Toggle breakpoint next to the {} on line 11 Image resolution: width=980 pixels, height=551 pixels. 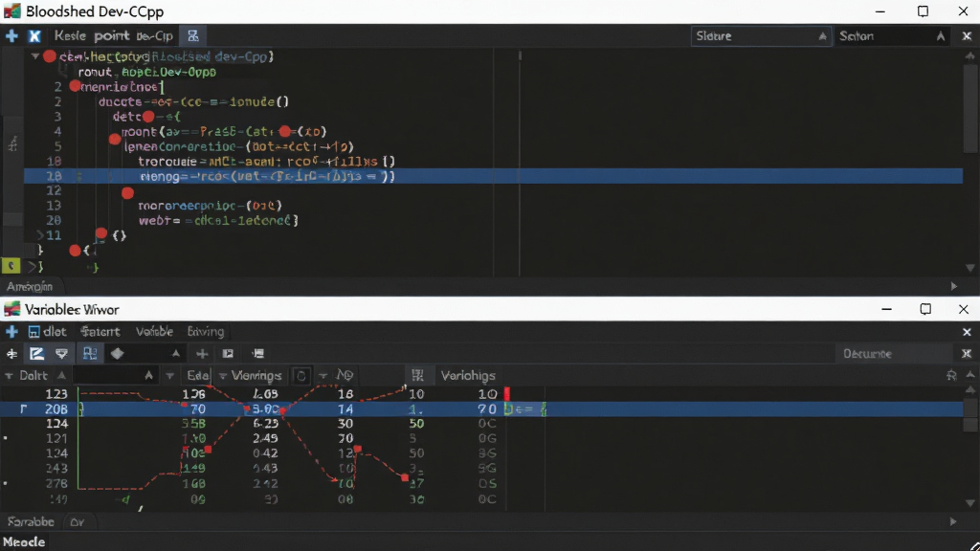pos(101,233)
